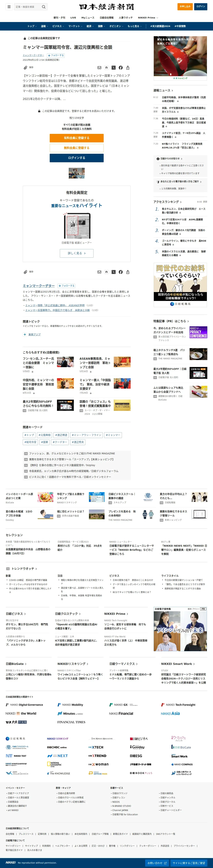
Task: Share to Facebook icon under the article date
Action: click(121, 68)
